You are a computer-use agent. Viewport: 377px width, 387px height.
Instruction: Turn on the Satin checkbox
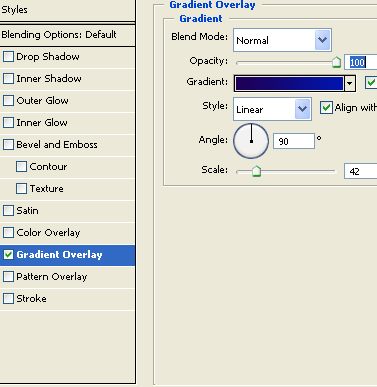coord(8,211)
